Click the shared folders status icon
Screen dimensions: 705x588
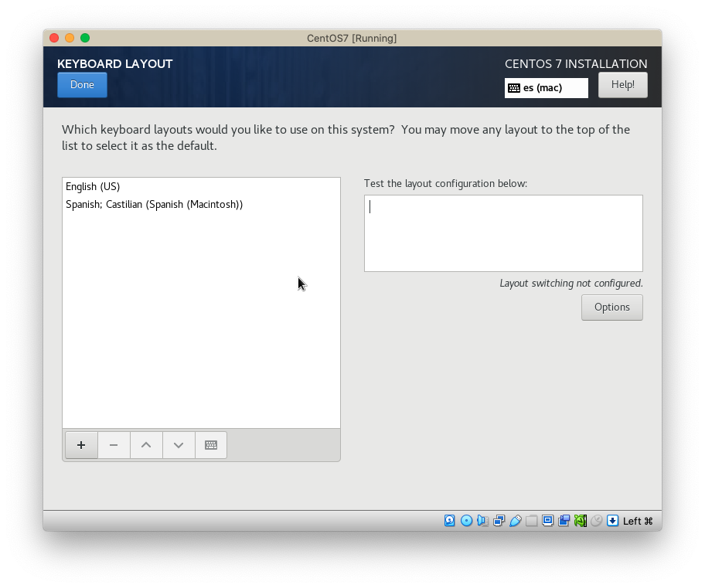click(x=531, y=521)
